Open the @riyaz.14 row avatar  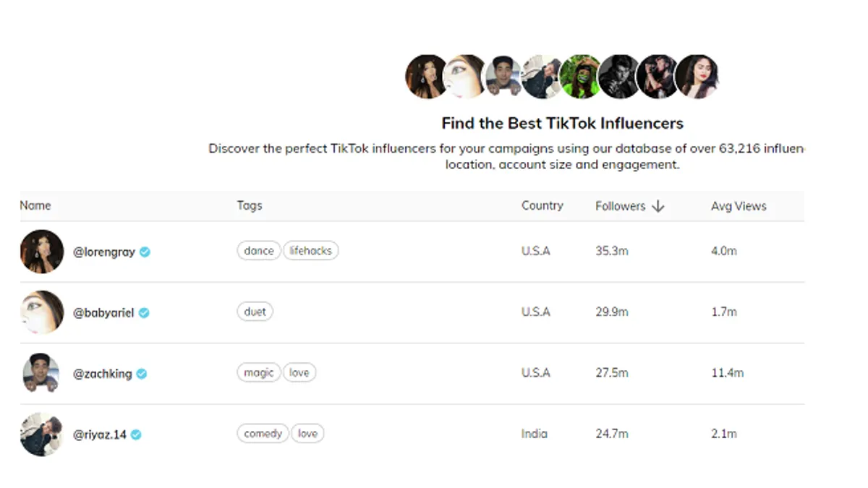pos(41,434)
